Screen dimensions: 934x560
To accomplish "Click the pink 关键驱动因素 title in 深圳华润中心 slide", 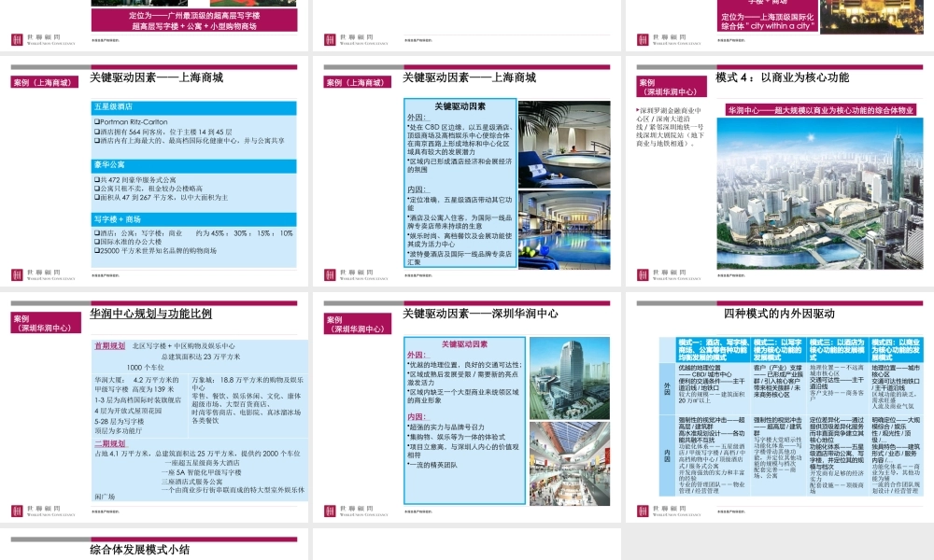I will point(464,344).
